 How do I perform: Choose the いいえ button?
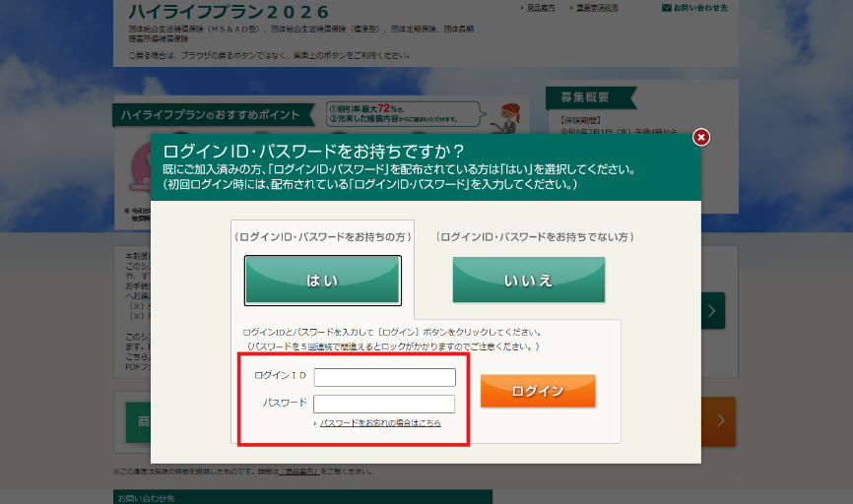528,280
